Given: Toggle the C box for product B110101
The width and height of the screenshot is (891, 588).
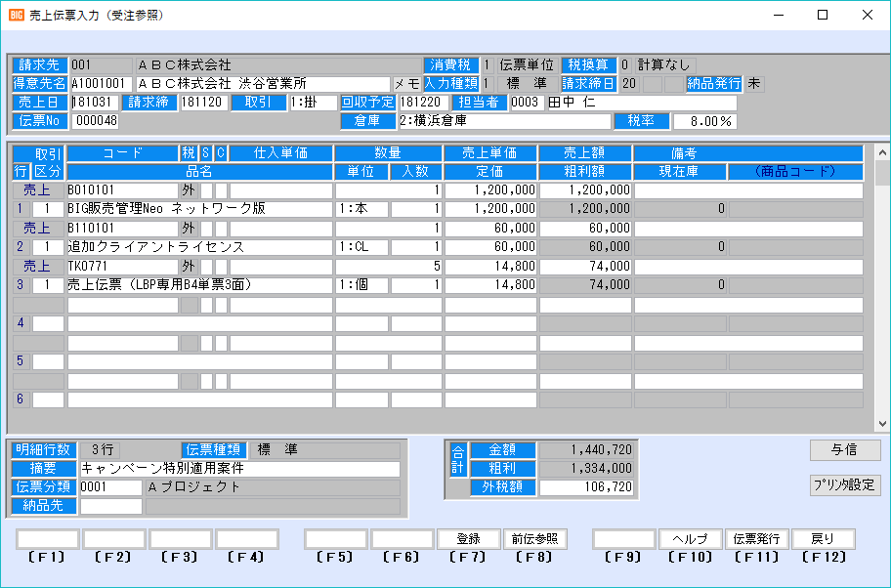Looking at the screenshot, I should pos(221,229).
